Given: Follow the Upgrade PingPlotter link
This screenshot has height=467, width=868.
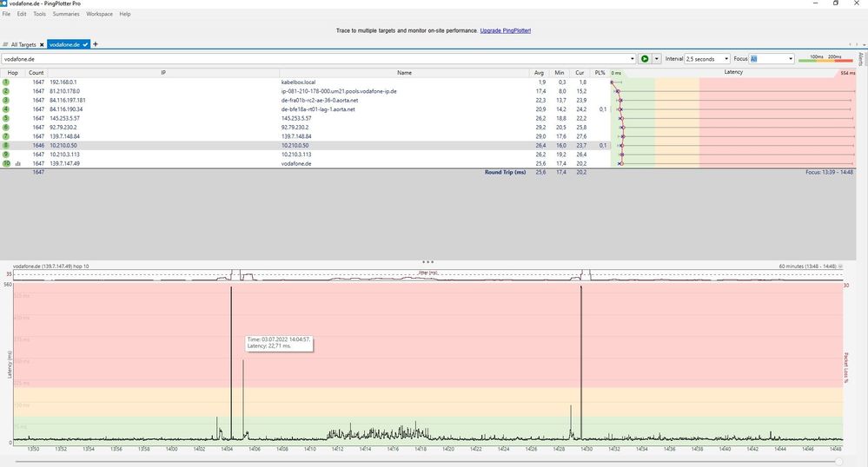Looking at the screenshot, I should point(505,30).
